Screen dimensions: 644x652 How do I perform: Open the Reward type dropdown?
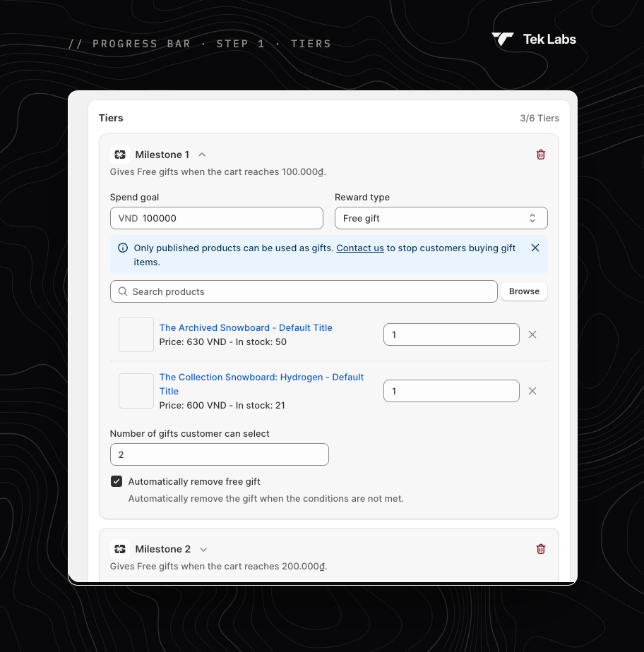[441, 218]
